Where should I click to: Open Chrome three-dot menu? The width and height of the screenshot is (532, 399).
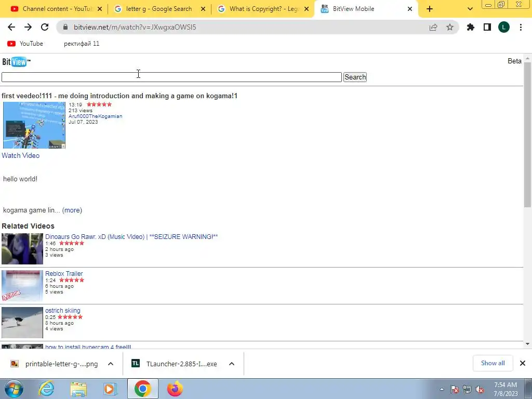tap(521, 27)
